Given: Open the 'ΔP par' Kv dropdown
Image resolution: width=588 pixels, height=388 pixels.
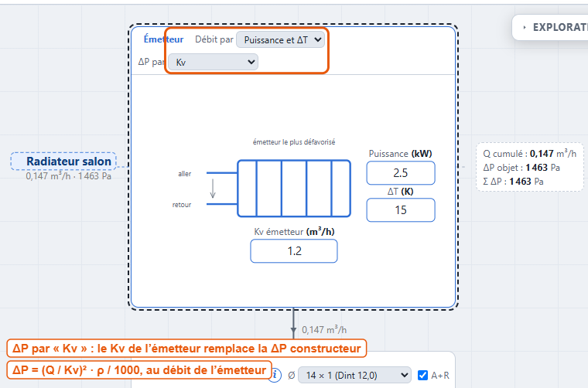Looking at the screenshot, I should tap(213, 62).
